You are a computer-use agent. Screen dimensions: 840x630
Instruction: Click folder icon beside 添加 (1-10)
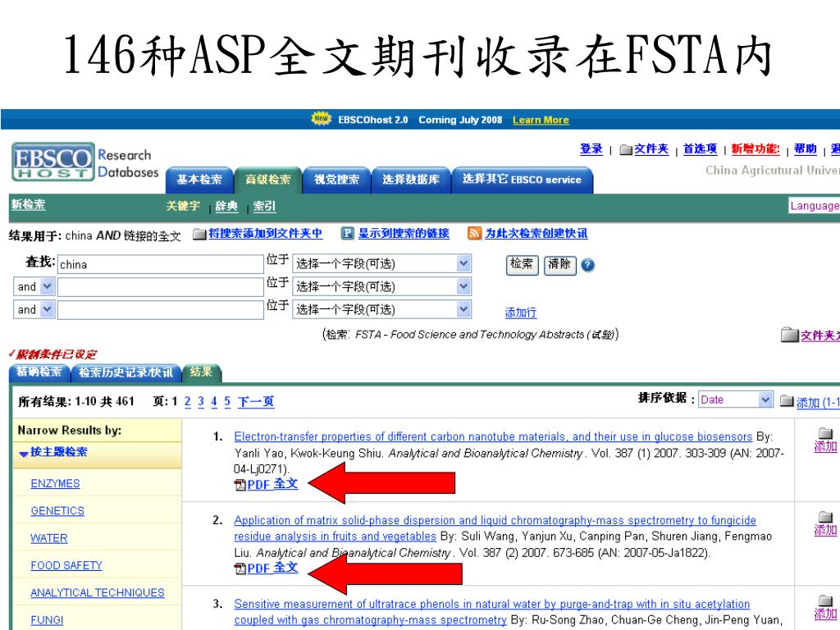pos(787,400)
